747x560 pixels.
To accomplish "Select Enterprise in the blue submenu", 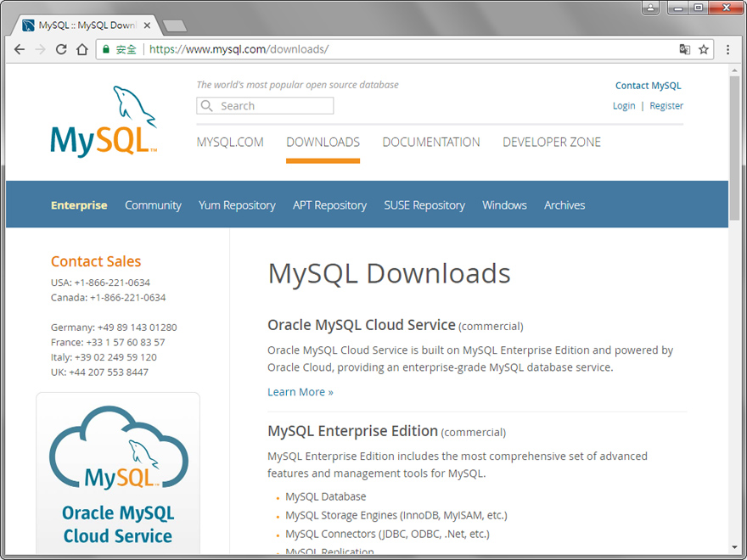I will 79,205.
